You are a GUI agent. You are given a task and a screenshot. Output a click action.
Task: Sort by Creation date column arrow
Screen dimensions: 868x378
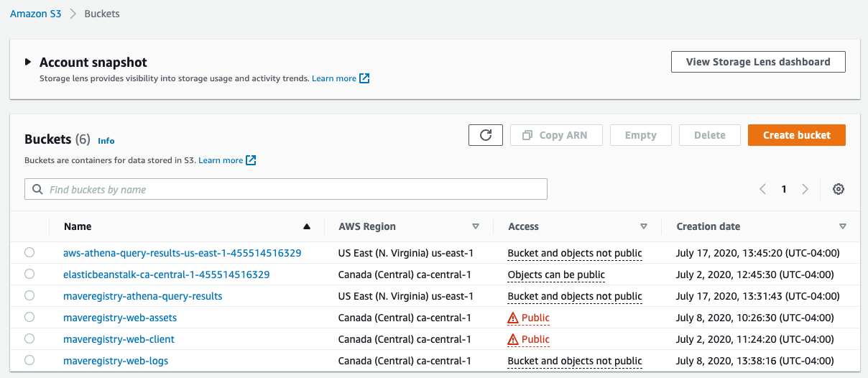[x=843, y=226]
